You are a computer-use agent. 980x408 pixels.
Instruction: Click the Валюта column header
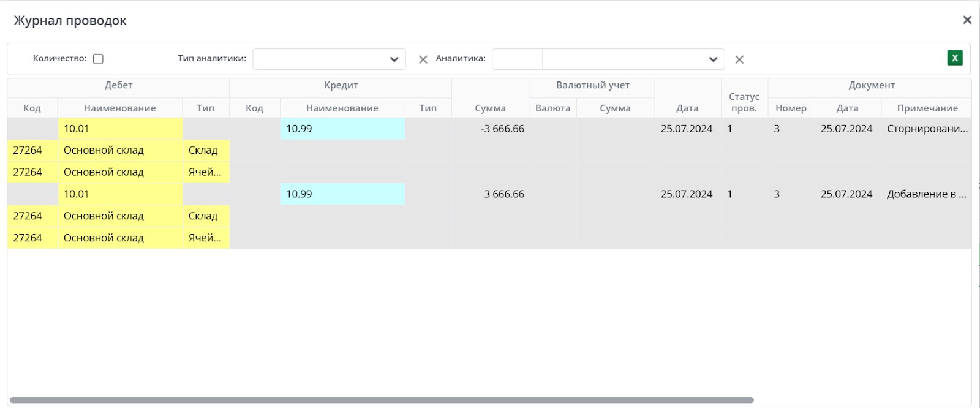tap(552, 108)
